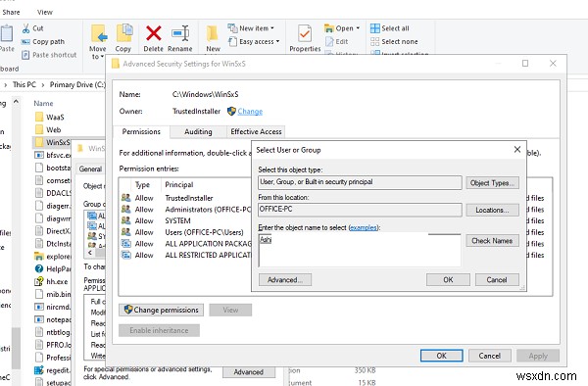Image resolution: width=588 pixels, height=386 pixels.
Task: Open the Move to ribbon button
Action: 97,42
